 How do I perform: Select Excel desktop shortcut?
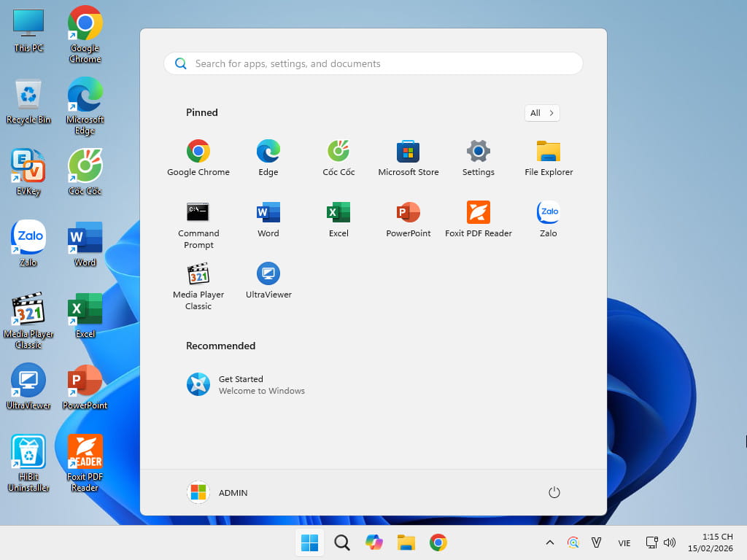click(85, 315)
